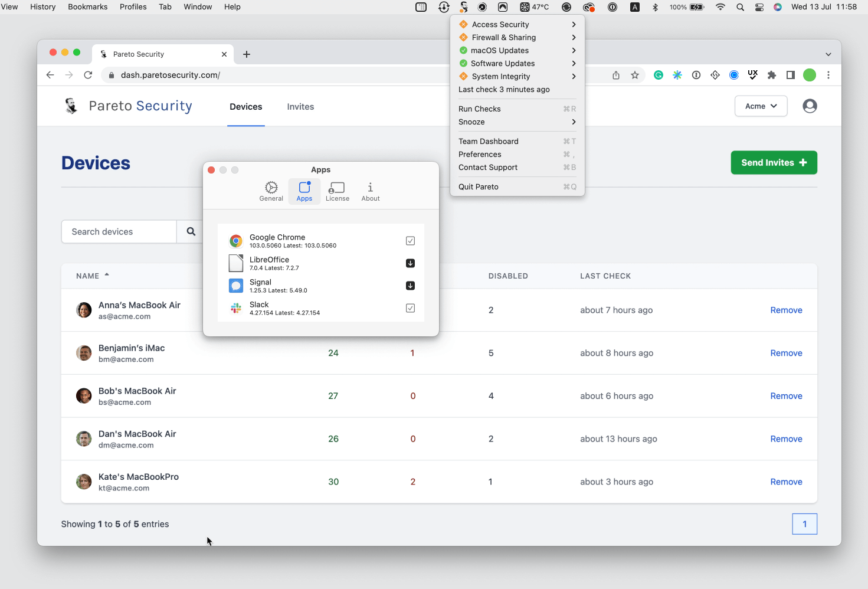This screenshot has height=589, width=868.
Task: Click the LibreOffice document icon
Action: tap(236, 263)
